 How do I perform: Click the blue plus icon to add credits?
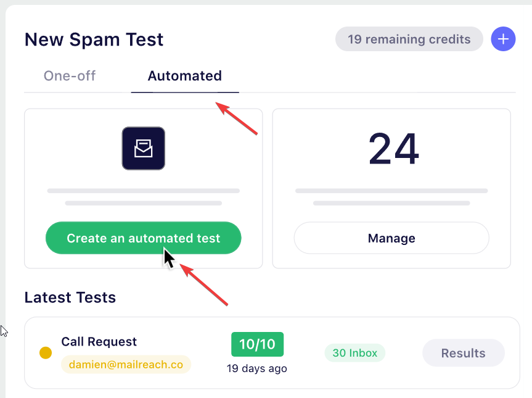(503, 39)
